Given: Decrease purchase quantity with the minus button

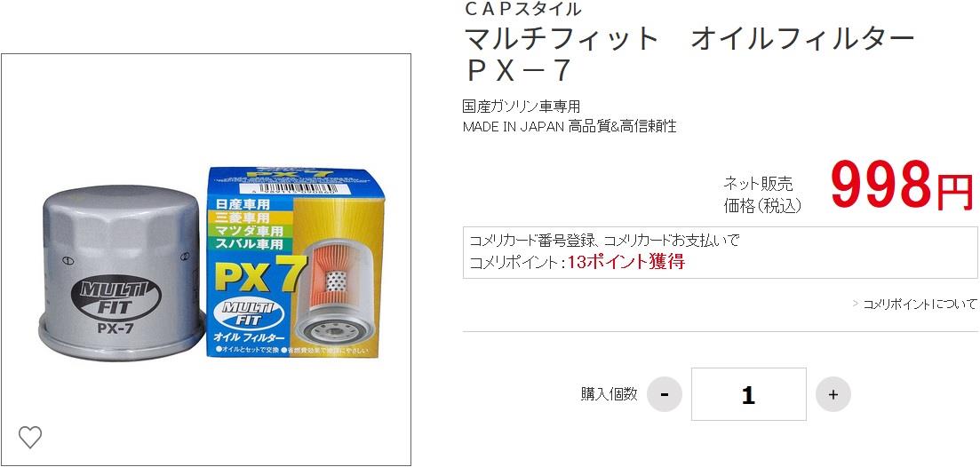Looking at the screenshot, I should [665, 394].
